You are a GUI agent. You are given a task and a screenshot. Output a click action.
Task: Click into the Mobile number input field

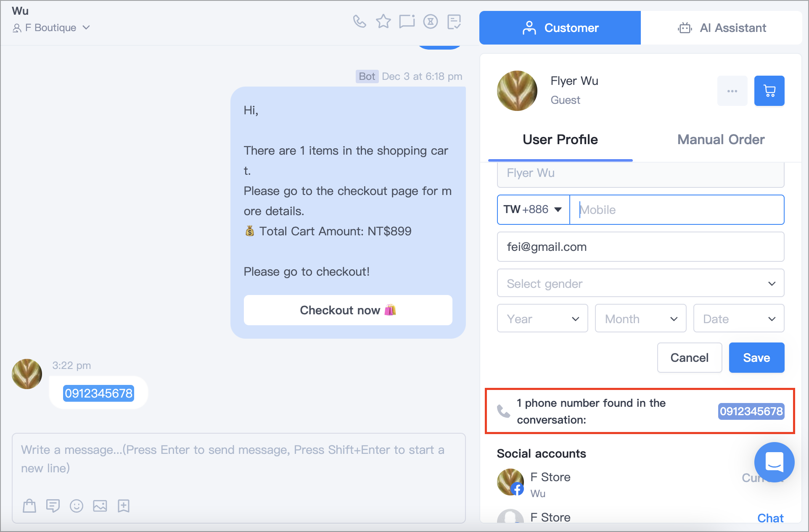(677, 209)
